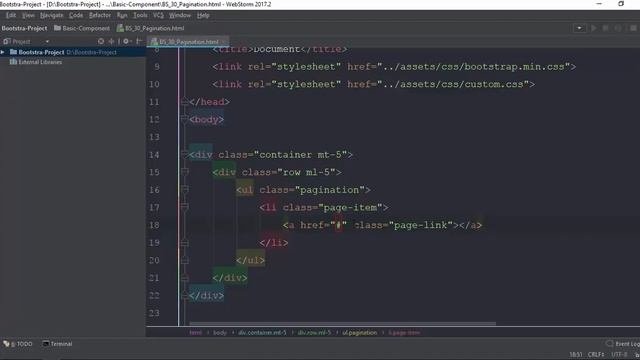Open the Code menu
The image size is (640, 360).
point(76,15)
